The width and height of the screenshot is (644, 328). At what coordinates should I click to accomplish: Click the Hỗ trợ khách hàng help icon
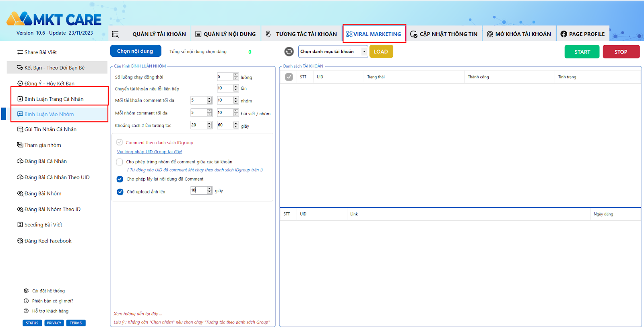[26, 311]
